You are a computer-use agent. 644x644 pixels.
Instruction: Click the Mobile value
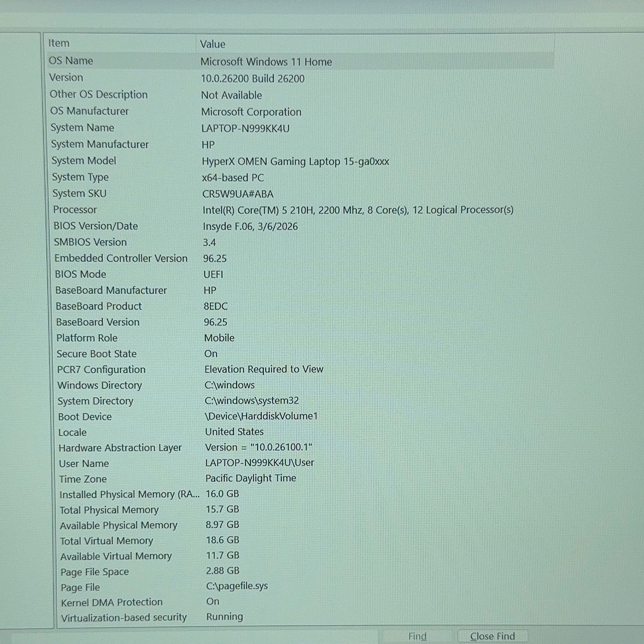tap(219, 338)
